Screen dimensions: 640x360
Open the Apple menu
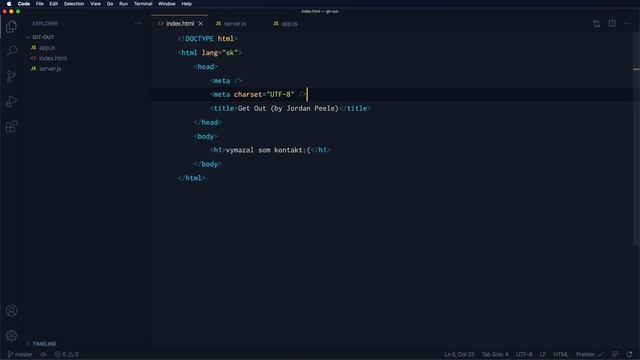click(x=9, y=4)
